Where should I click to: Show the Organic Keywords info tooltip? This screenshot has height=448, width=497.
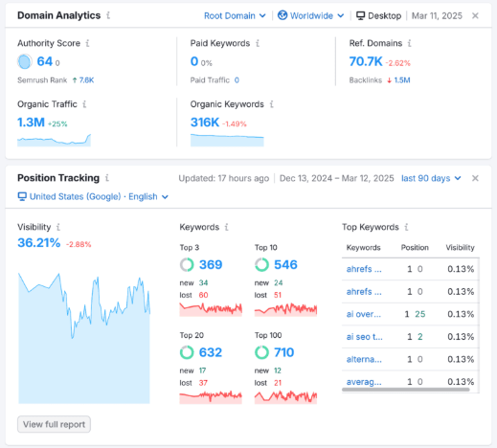coord(272,104)
